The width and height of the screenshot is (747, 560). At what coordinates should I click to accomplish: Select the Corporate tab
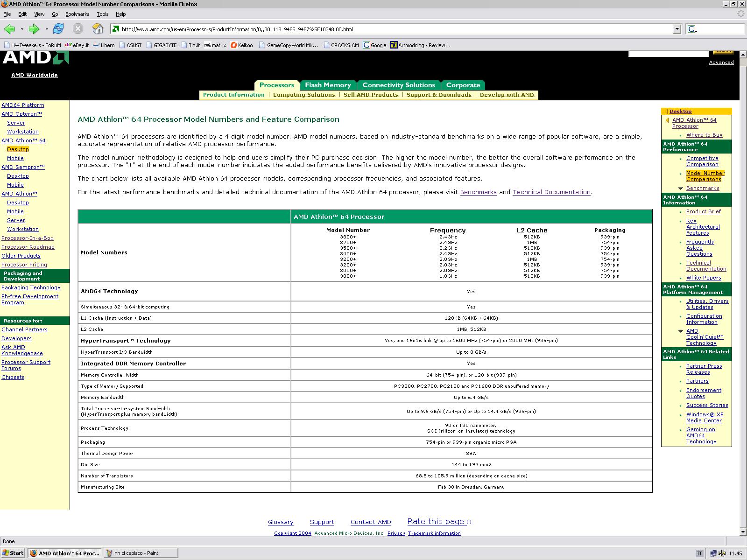pyautogui.click(x=463, y=85)
